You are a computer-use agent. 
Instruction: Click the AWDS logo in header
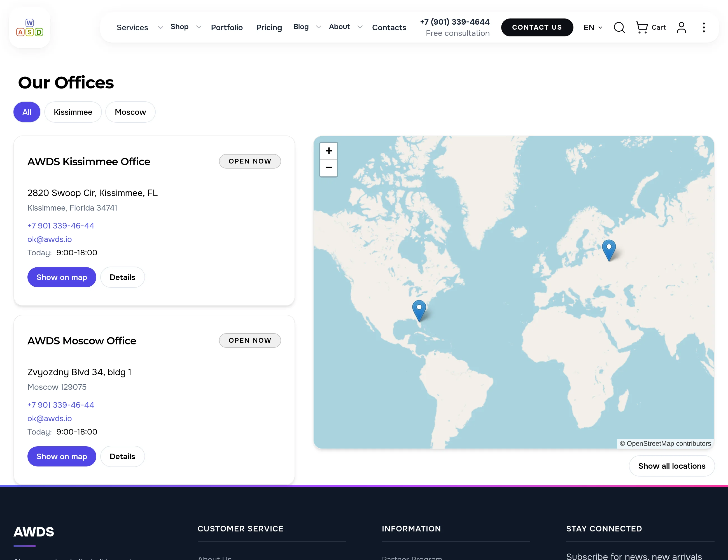point(30,28)
